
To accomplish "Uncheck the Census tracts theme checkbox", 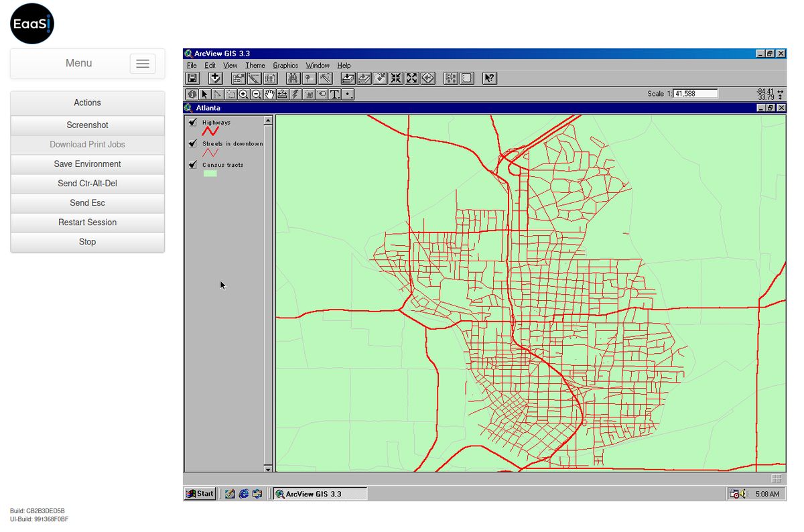I will 193,164.
